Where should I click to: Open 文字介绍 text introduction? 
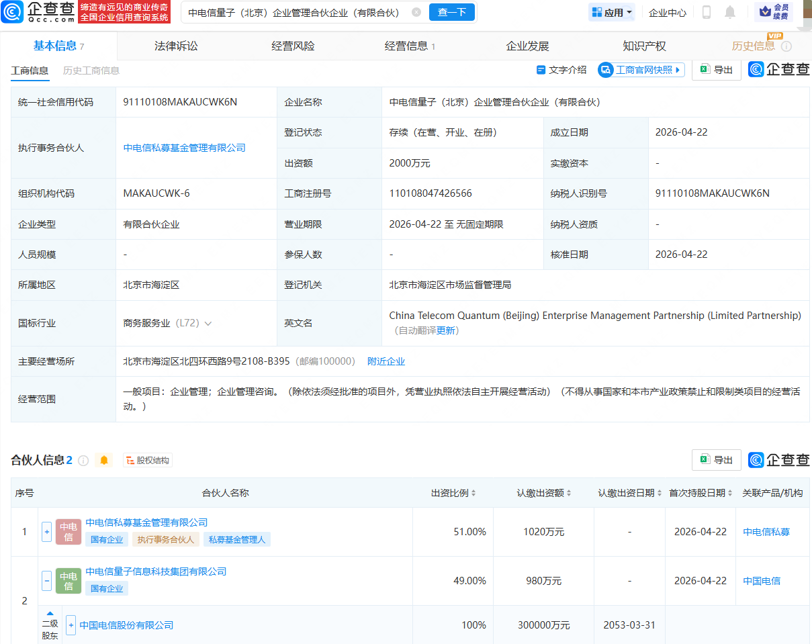(561, 70)
